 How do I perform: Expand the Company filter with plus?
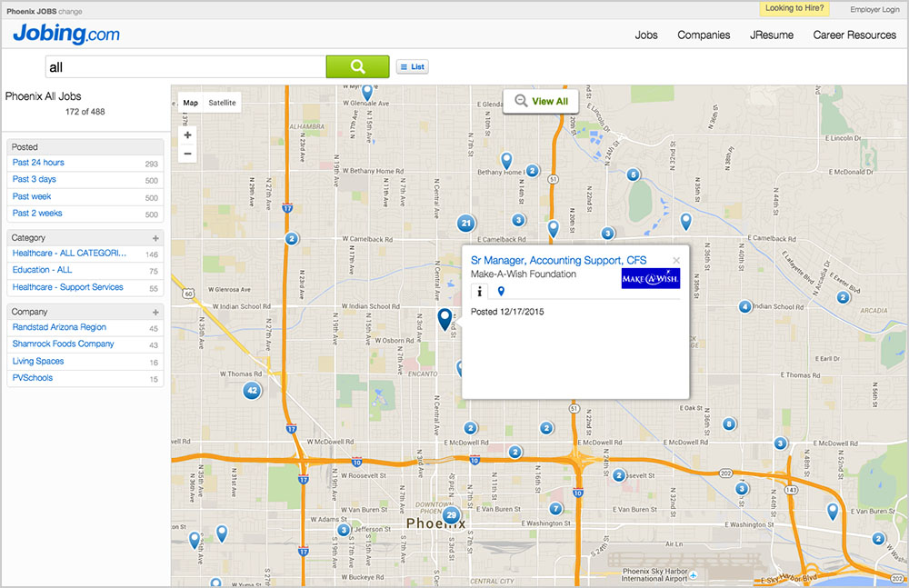(x=155, y=312)
